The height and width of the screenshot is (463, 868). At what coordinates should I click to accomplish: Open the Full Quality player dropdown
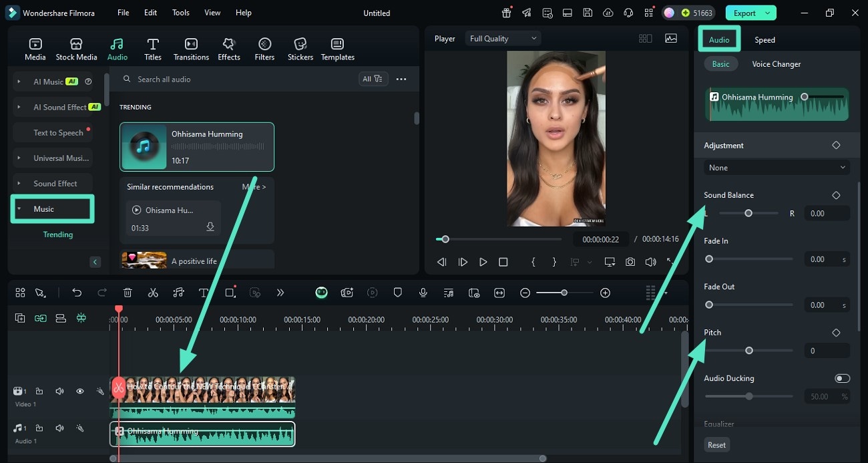point(503,39)
